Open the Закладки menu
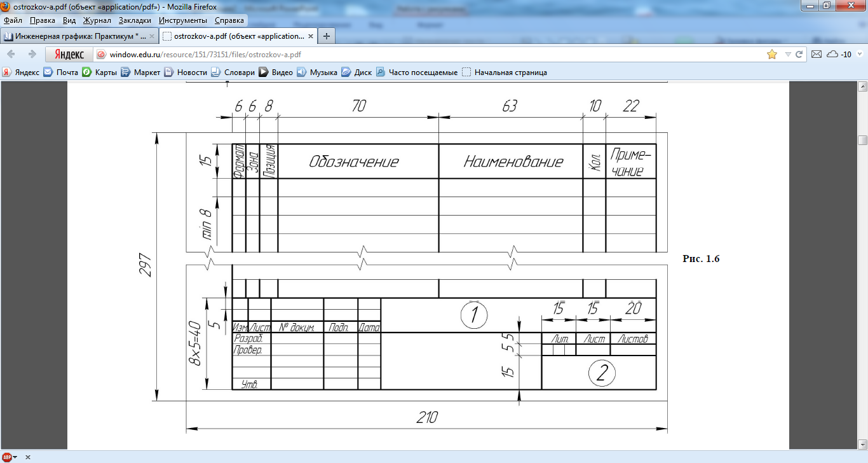The height and width of the screenshot is (463, 868). (x=135, y=20)
